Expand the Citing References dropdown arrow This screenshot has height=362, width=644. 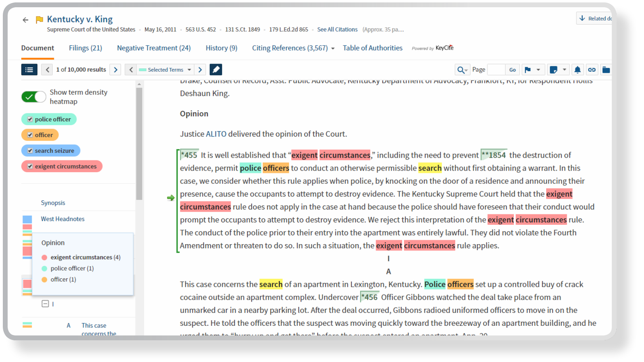pyautogui.click(x=333, y=49)
